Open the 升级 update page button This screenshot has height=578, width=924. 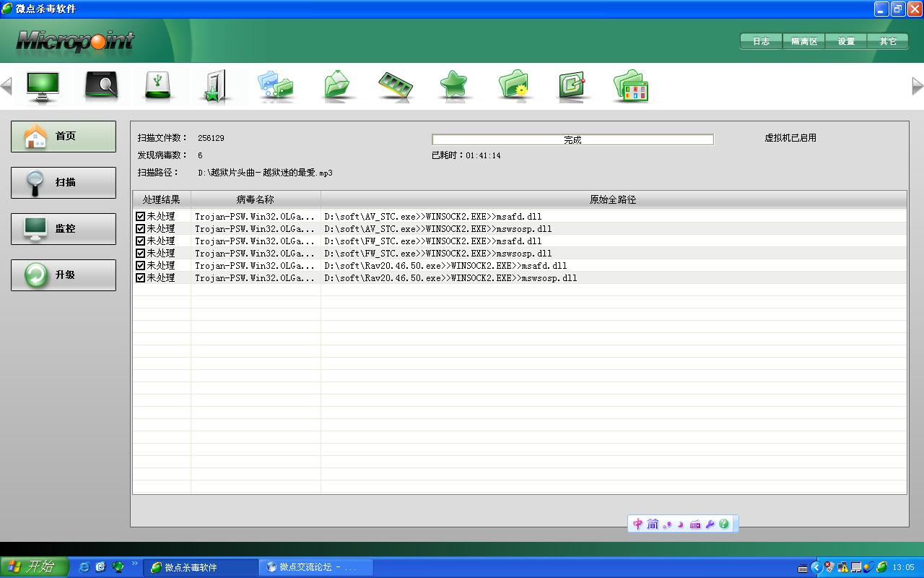(64, 275)
